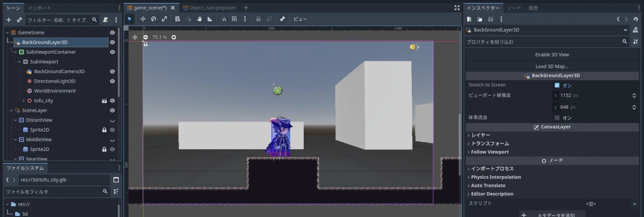Zoom in with the plus button
Image resolution: width=644 pixels, height=217 pixels.
[174, 37]
